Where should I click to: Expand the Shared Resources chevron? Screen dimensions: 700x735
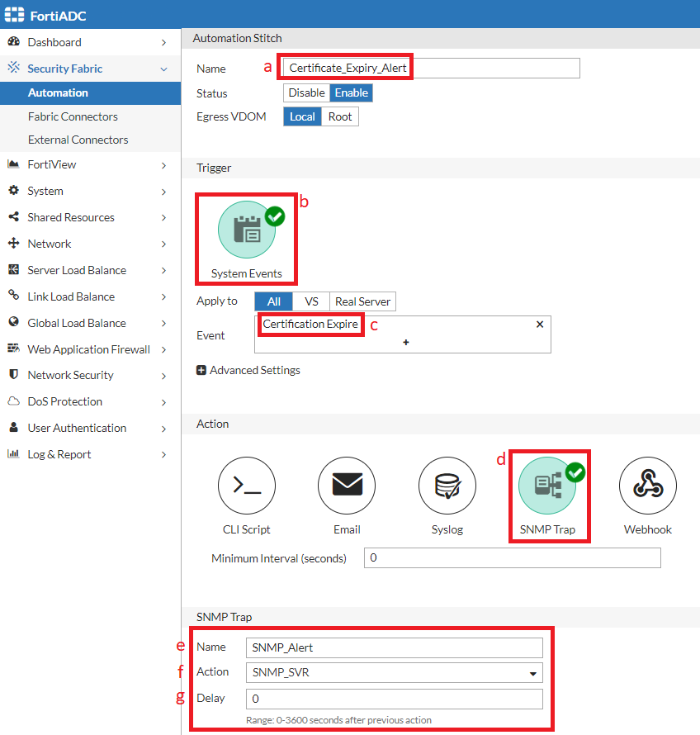(x=163, y=217)
